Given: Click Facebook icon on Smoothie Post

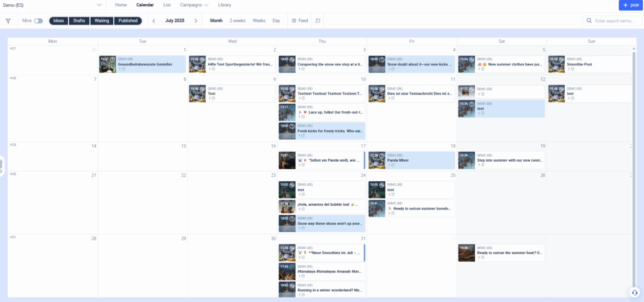Looking at the screenshot, I should pyautogui.click(x=569, y=69).
